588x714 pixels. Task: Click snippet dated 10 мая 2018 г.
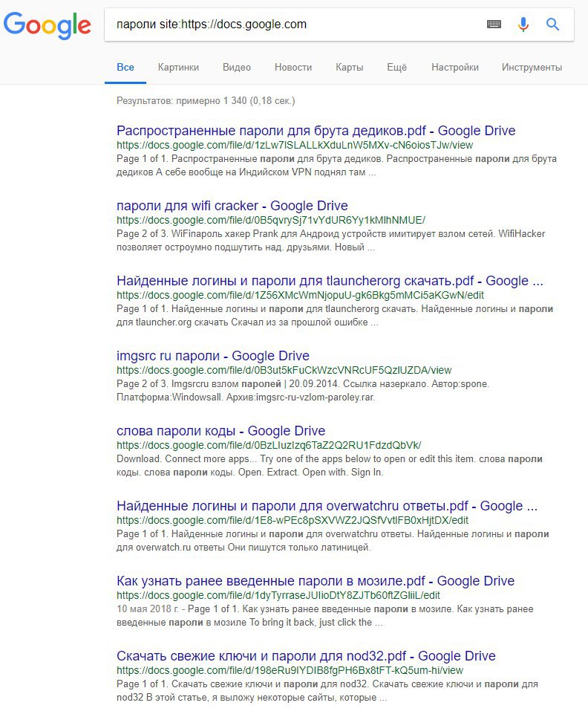pyautogui.click(x=325, y=616)
